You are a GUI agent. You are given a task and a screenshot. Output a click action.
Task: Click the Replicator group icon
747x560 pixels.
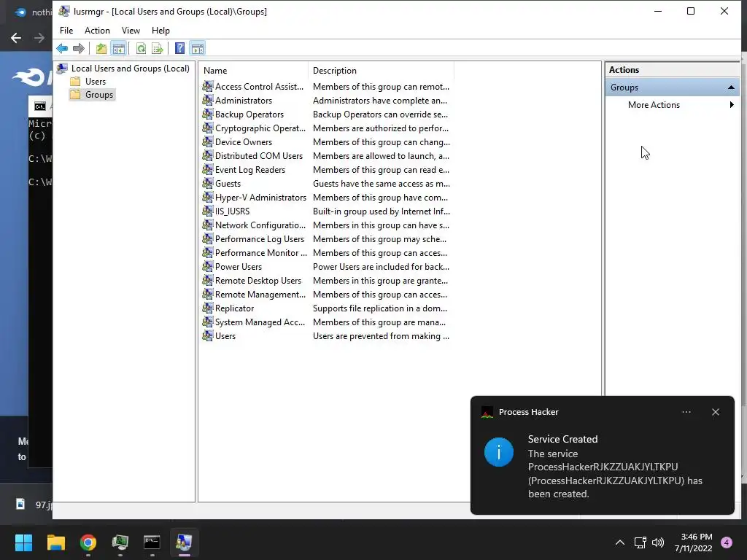coord(208,308)
